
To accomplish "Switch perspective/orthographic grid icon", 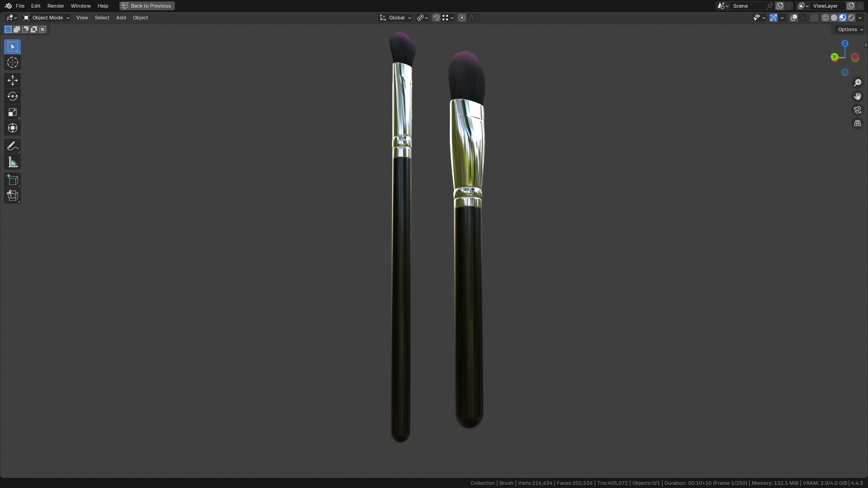I will (x=857, y=123).
